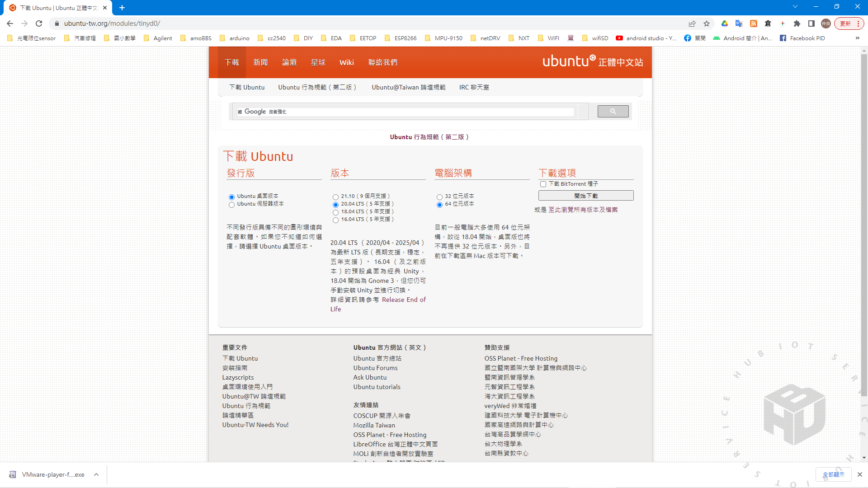
Task: Open the Google Drive extension
Action: point(724,23)
